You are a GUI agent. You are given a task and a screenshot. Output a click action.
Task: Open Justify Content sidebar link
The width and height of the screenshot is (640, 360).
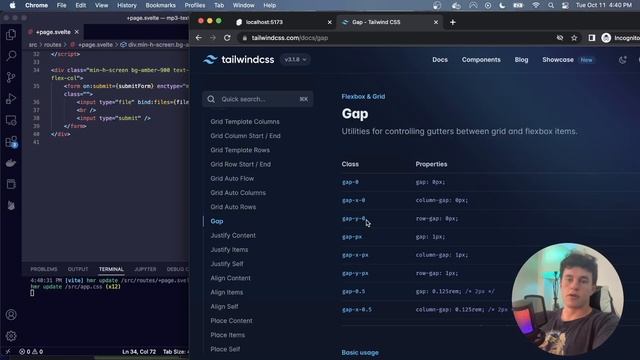click(x=233, y=236)
